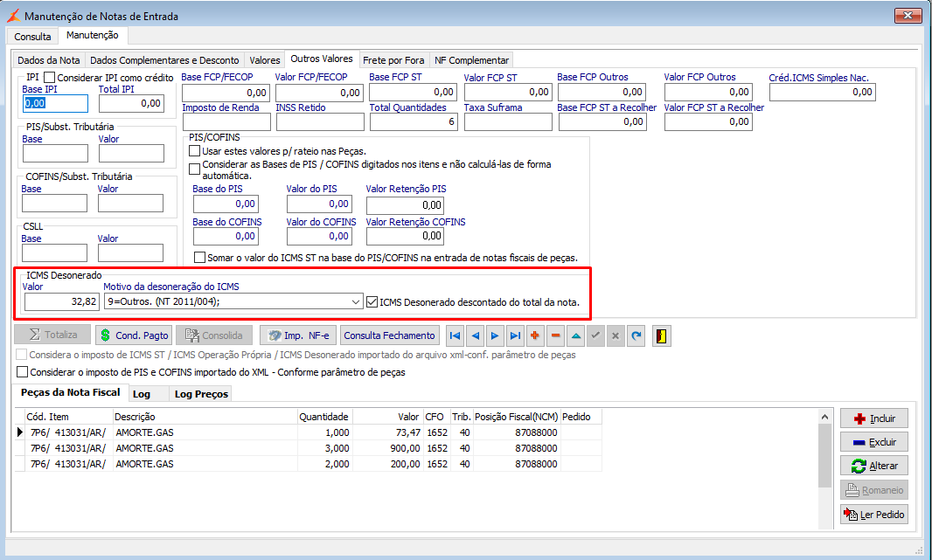Open the NF Complementar tab
Screen dimensions: 932x560
coord(471,60)
